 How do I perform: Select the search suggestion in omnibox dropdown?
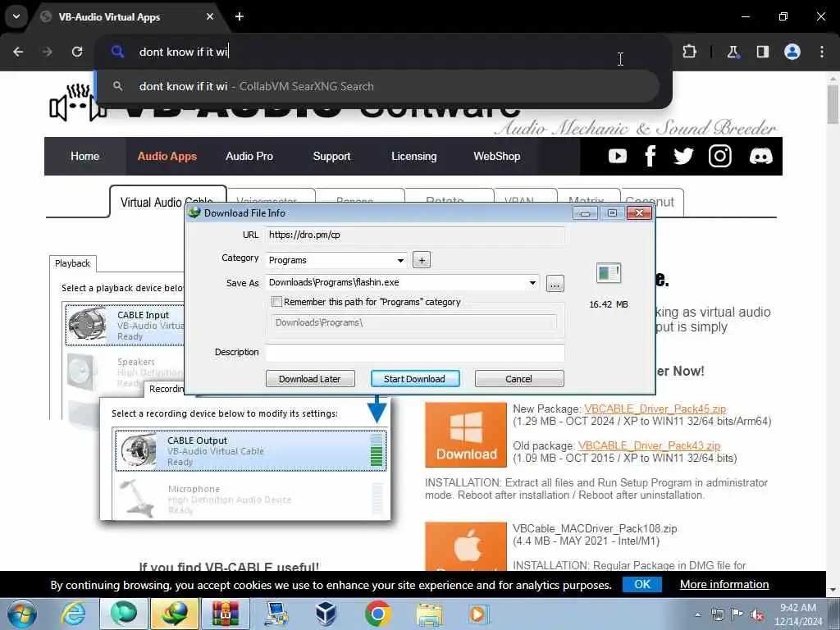[377, 86]
